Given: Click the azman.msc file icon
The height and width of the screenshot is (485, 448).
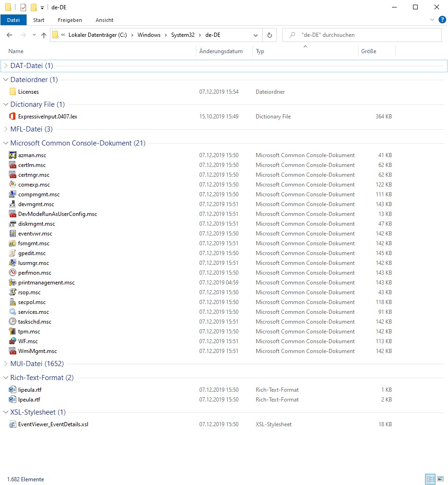Looking at the screenshot, I should [13, 155].
